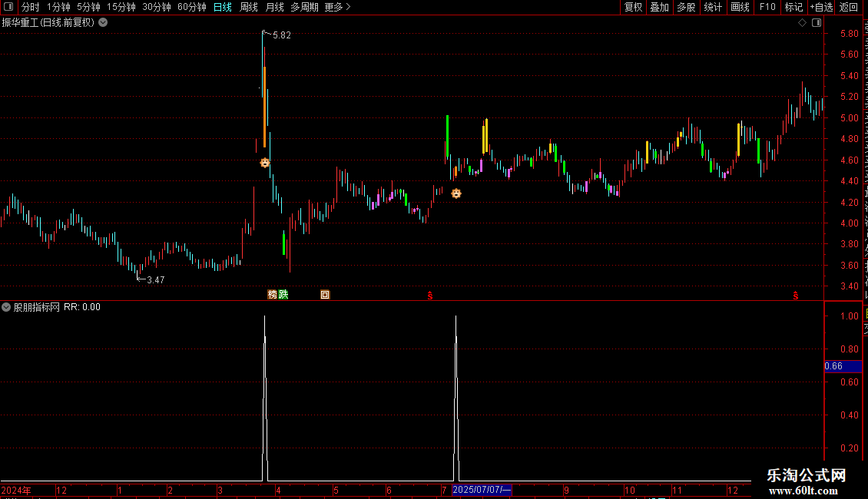Select the 30分钟 period
Screen dimensions: 868x499
pyautogui.click(x=156, y=7)
